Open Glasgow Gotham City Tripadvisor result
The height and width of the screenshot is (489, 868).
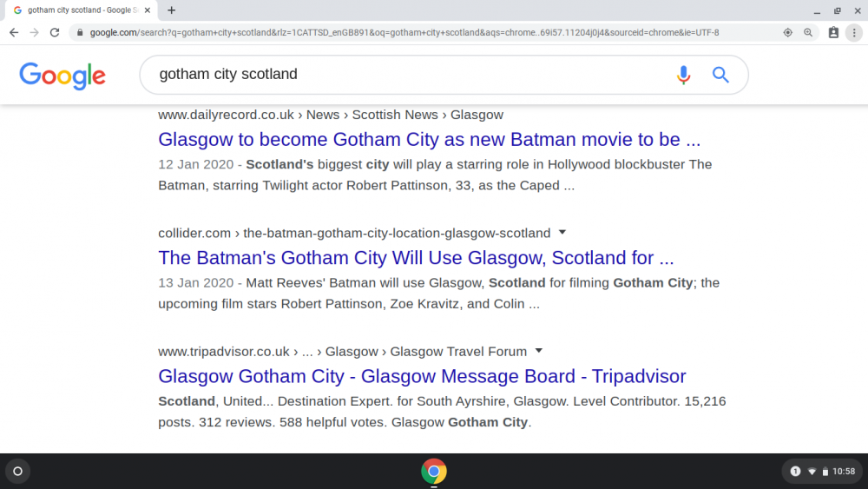pyautogui.click(x=422, y=377)
